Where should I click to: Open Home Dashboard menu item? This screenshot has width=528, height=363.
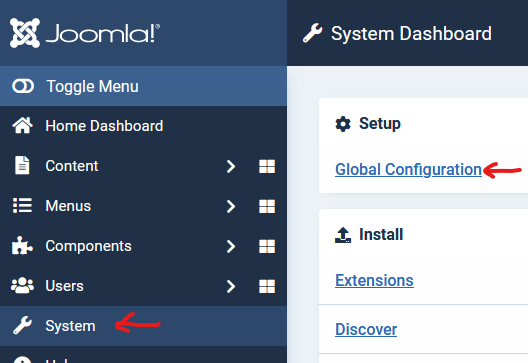tap(104, 126)
